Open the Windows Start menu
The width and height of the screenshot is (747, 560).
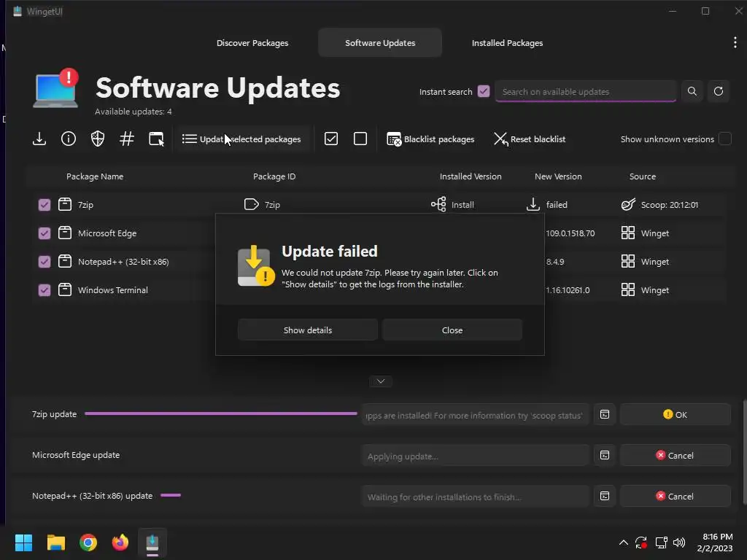[23, 542]
